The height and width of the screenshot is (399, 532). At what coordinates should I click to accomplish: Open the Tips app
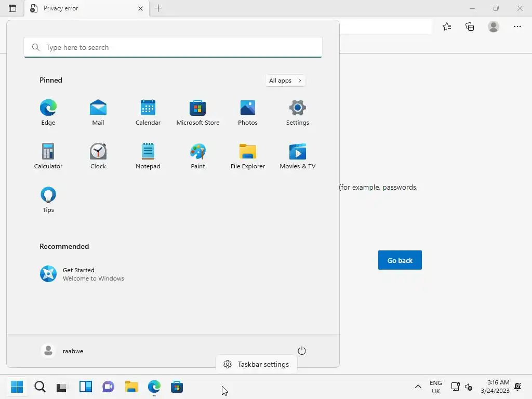pyautogui.click(x=48, y=200)
